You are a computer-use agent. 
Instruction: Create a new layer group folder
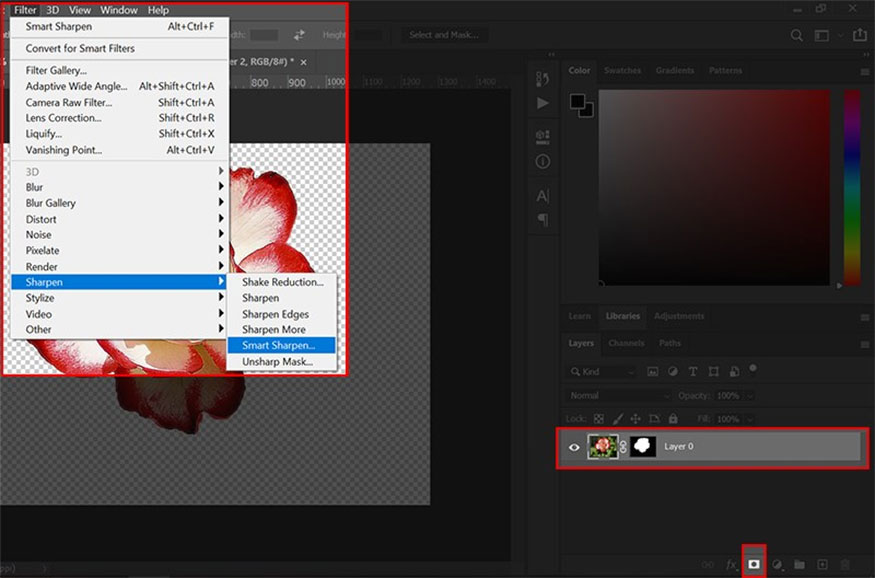(800, 565)
